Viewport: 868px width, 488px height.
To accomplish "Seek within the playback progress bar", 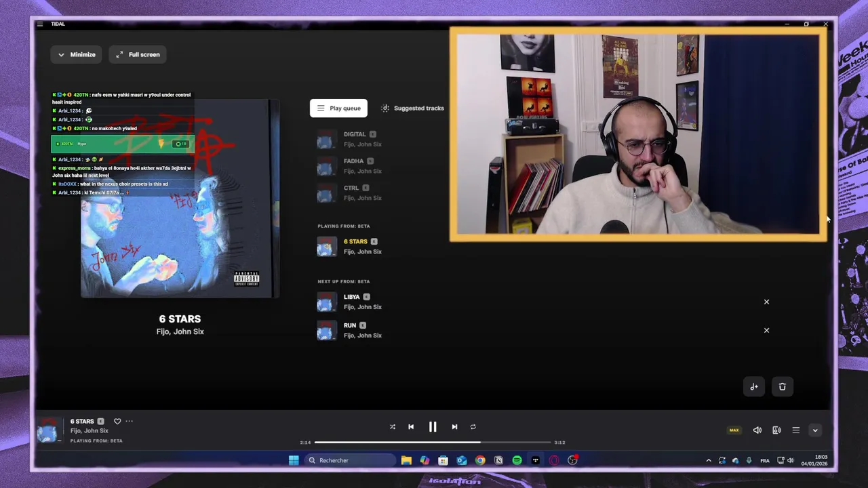I will pos(433,442).
